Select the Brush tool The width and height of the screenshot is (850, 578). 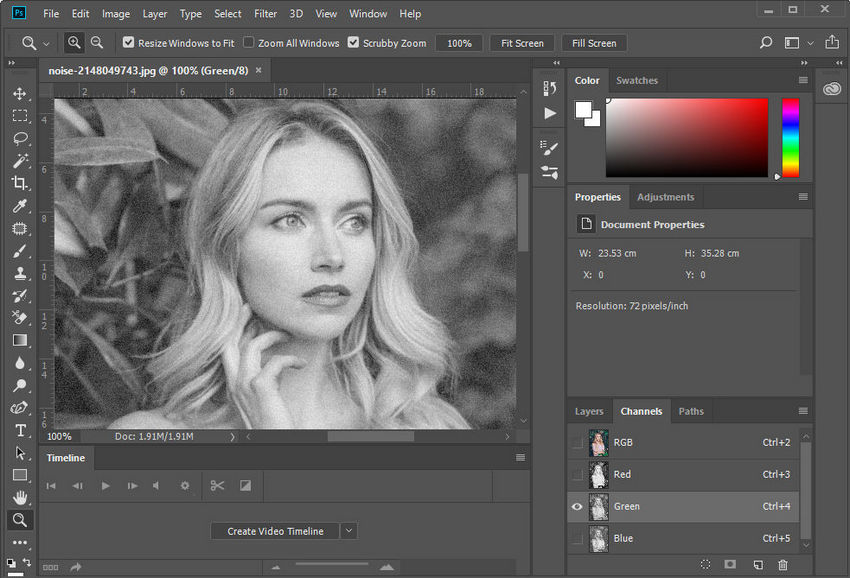(20, 251)
